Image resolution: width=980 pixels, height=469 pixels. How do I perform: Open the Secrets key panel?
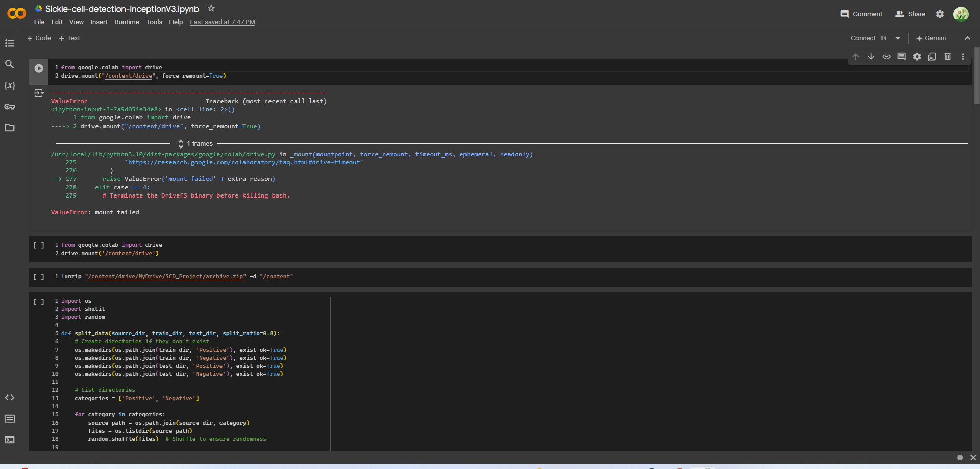pos(9,107)
